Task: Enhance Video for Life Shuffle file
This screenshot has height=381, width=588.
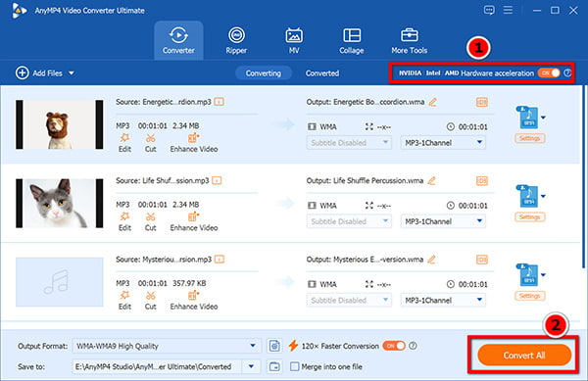Action: point(194,221)
